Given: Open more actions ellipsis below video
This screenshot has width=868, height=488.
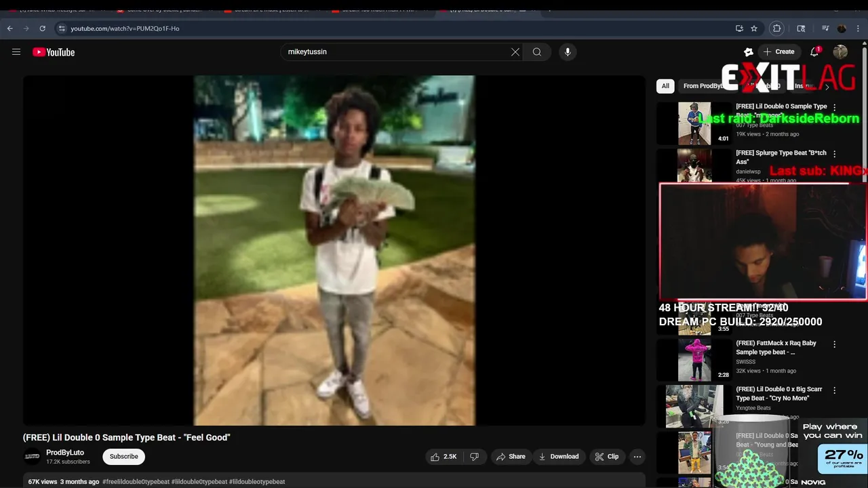Looking at the screenshot, I should tap(637, 457).
